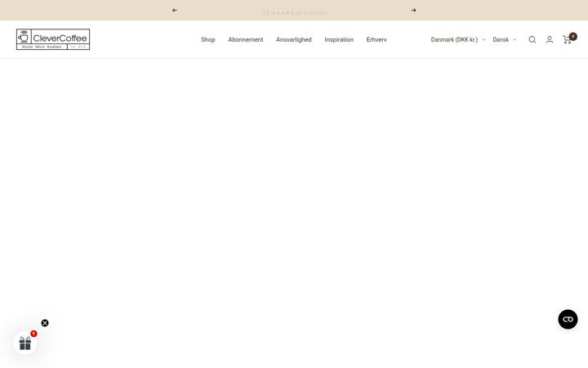The image size is (588, 368).
Task: Open the account login icon
Action: [x=550, y=40]
